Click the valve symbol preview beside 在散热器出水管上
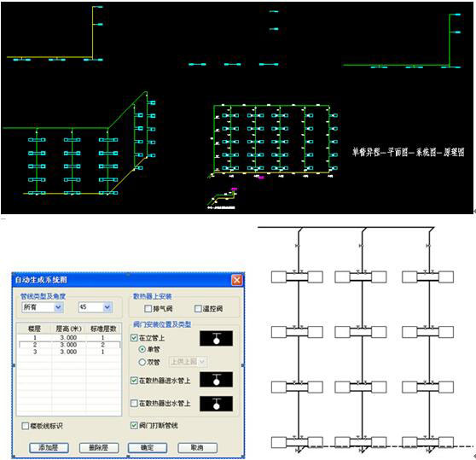 click(216, 404)
